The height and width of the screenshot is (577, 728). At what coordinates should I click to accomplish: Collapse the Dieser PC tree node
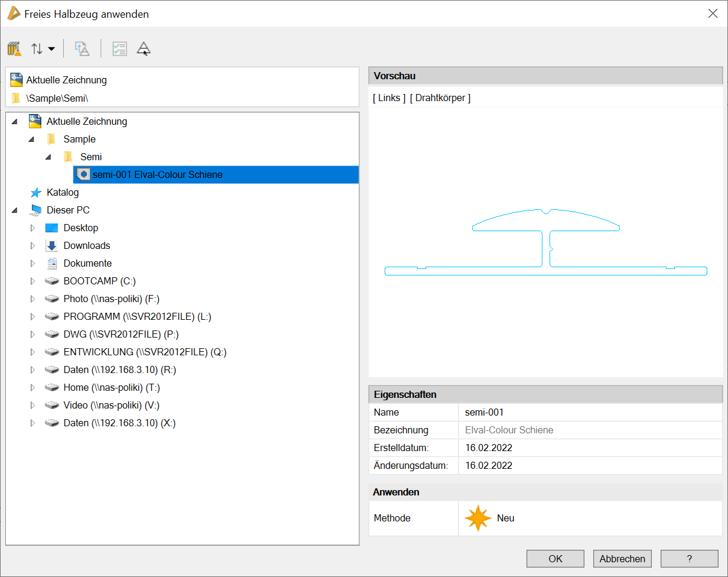[15, 210]
